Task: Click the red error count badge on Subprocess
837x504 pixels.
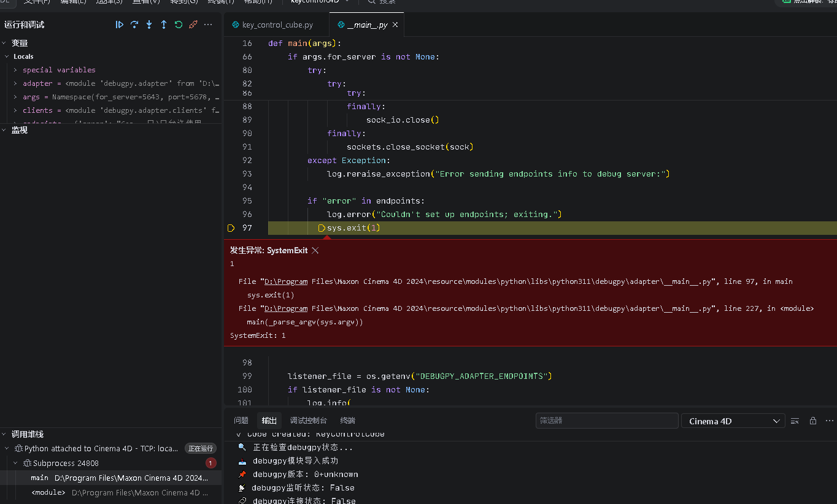Action: (x=210, y=464)
